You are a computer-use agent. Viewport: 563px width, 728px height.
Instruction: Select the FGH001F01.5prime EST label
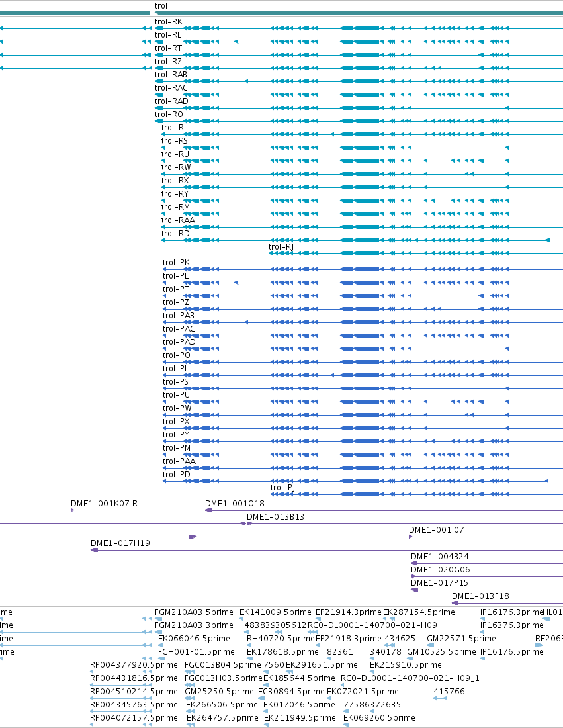(x=196, y=652)
